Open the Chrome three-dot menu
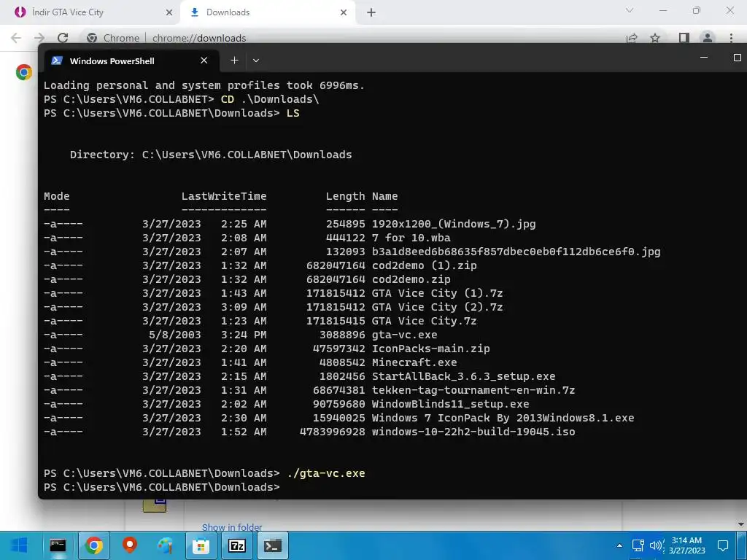This screenshot has height=560, width=747. pyautogui.click(x=731, y=38)
